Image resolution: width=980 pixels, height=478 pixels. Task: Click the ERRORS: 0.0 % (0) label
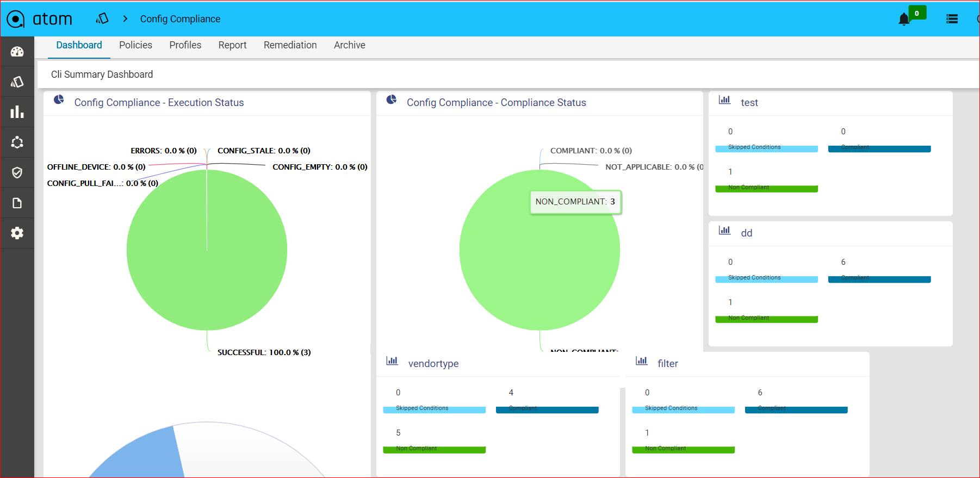[x=164, y=151]
